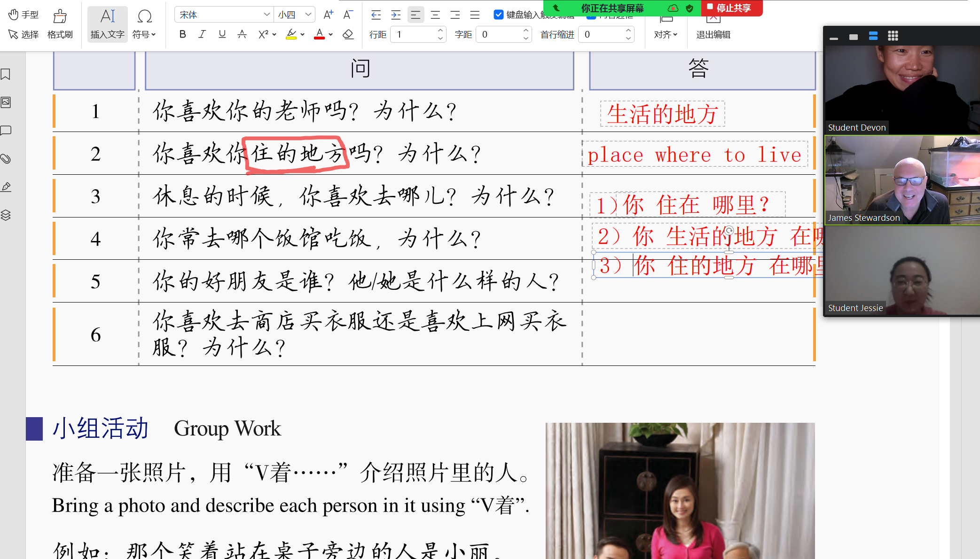Open the font size dropdown 小四
This screenshot has width=980, height=559.
tap(295, 15)
